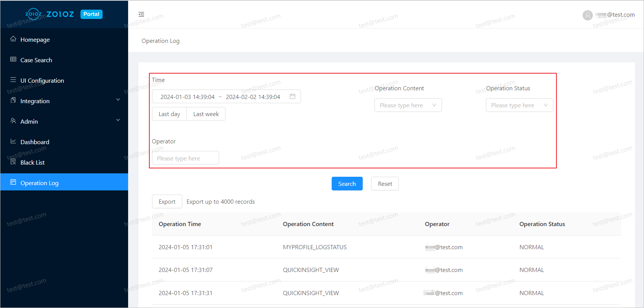644x308 pixels.
Task: Expand the Integration menu chevron
Action: 118,100
